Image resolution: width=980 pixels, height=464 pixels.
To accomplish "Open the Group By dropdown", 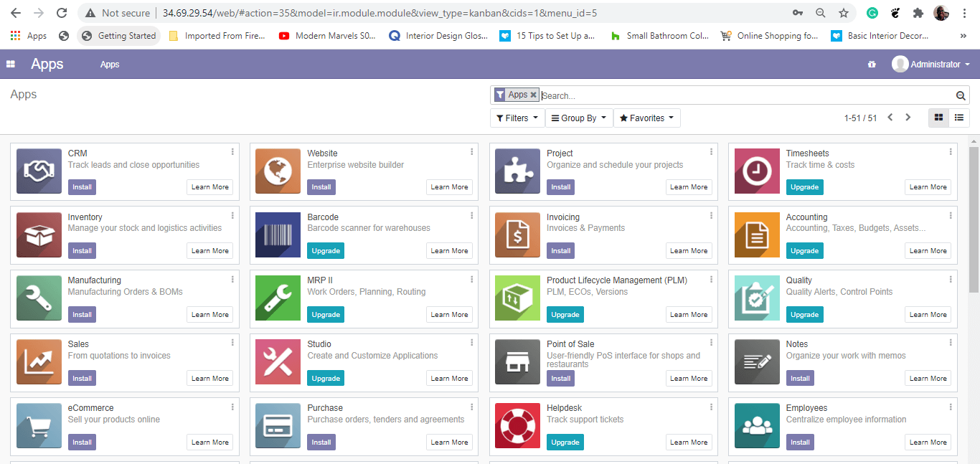I will pos(579,118).
